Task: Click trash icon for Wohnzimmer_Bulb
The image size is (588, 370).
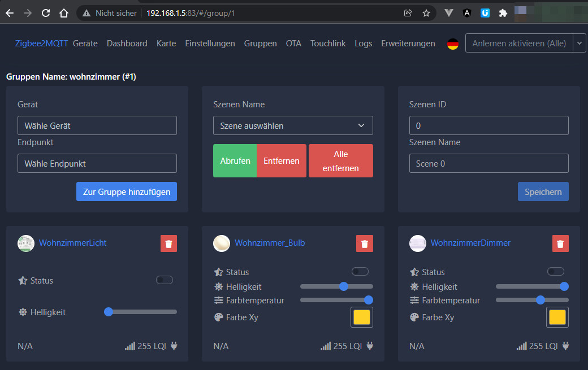Action: tap(365, 243)
